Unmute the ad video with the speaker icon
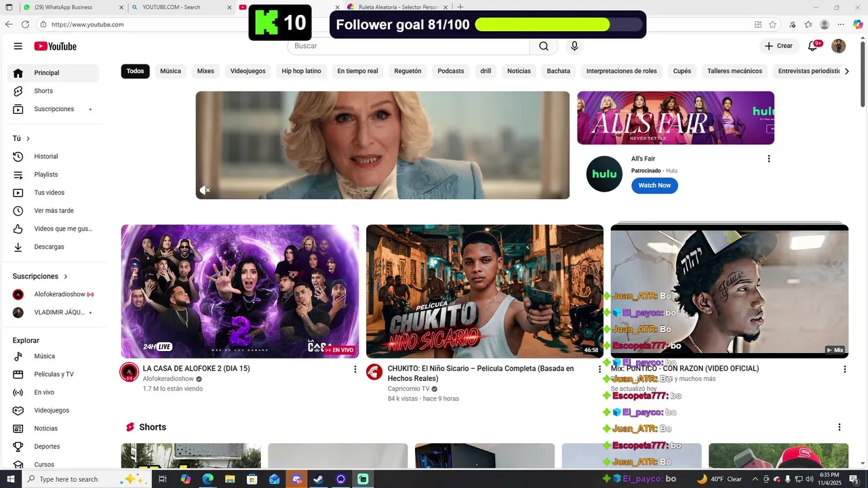The image size is (868, 488). 205,190
